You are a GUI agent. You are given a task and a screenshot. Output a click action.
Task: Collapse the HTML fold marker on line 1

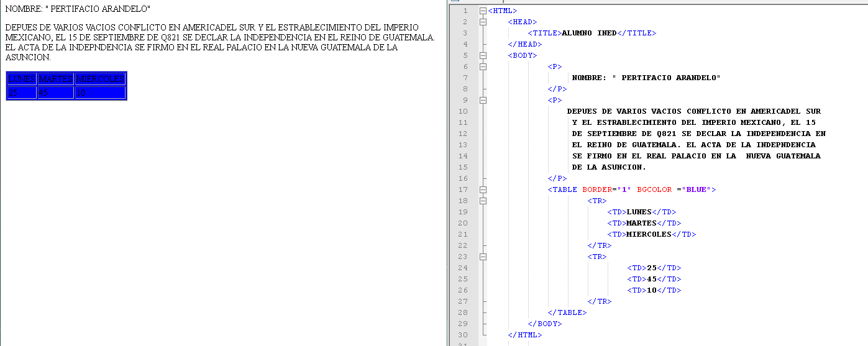[x=483, y=11]
